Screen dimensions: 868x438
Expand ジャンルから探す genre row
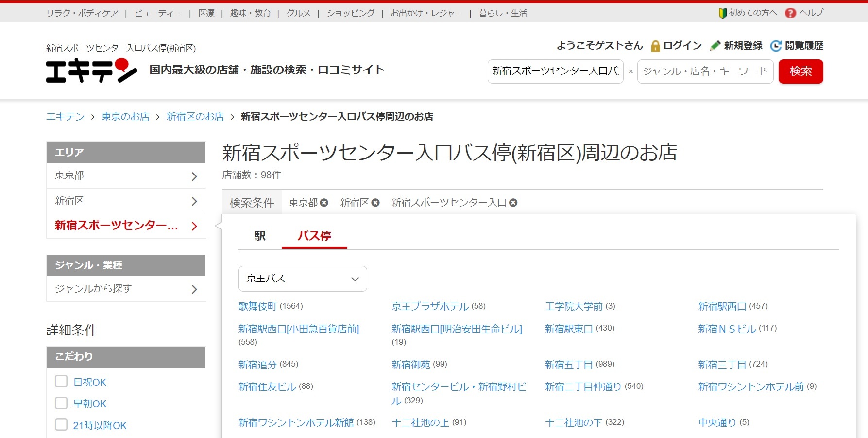tap(126, 289)
